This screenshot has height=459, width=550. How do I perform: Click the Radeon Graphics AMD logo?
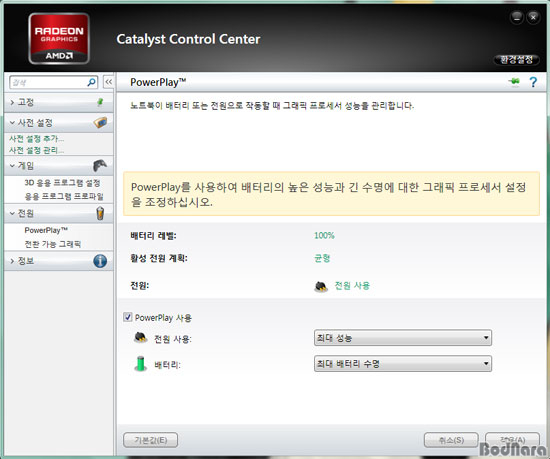tap(59, 39)
